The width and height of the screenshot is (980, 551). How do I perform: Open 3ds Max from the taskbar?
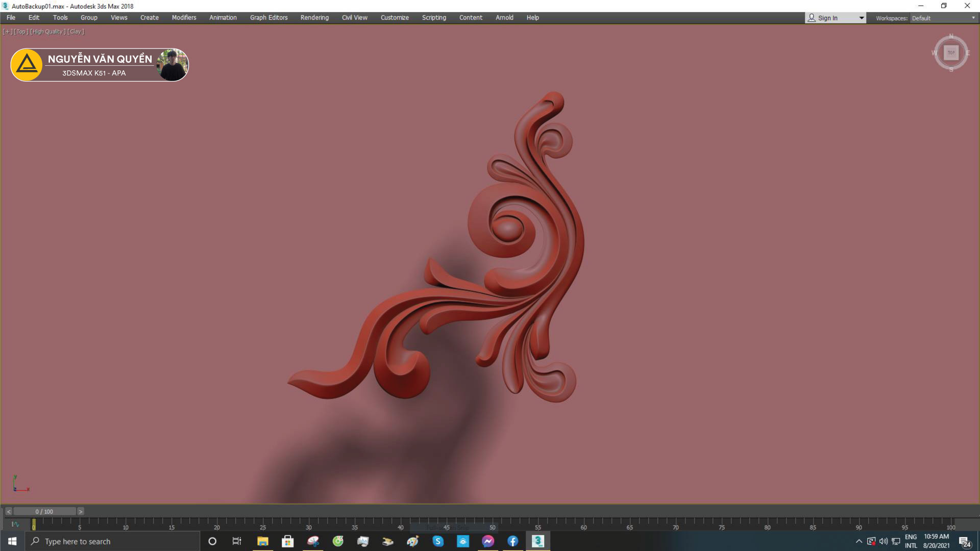click(538, 541)
